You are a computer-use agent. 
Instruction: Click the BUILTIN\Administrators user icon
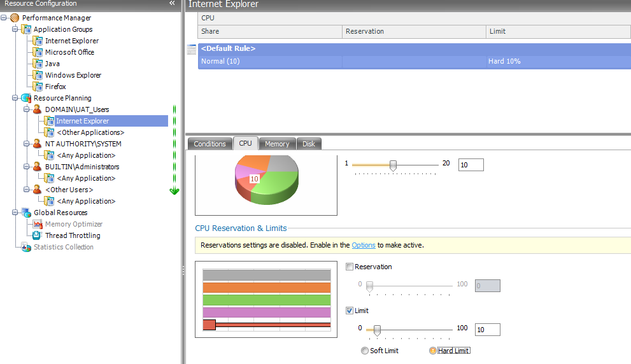click(38, 167)
